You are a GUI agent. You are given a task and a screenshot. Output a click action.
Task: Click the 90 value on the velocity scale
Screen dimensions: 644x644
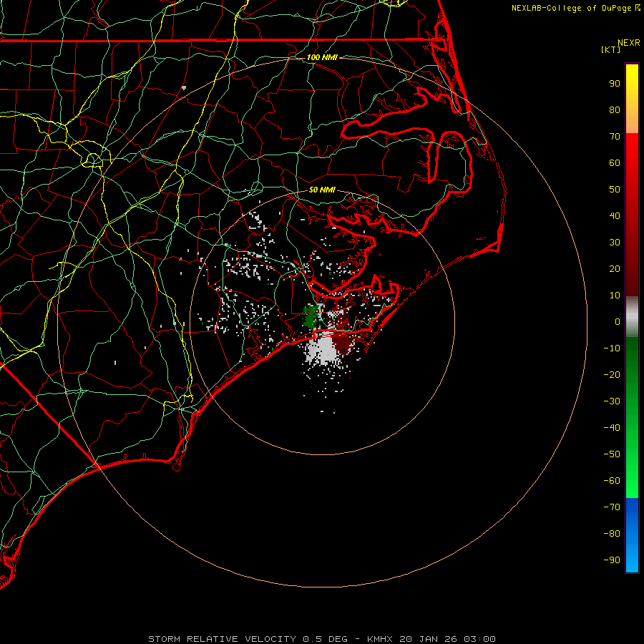tap(615, 84)
